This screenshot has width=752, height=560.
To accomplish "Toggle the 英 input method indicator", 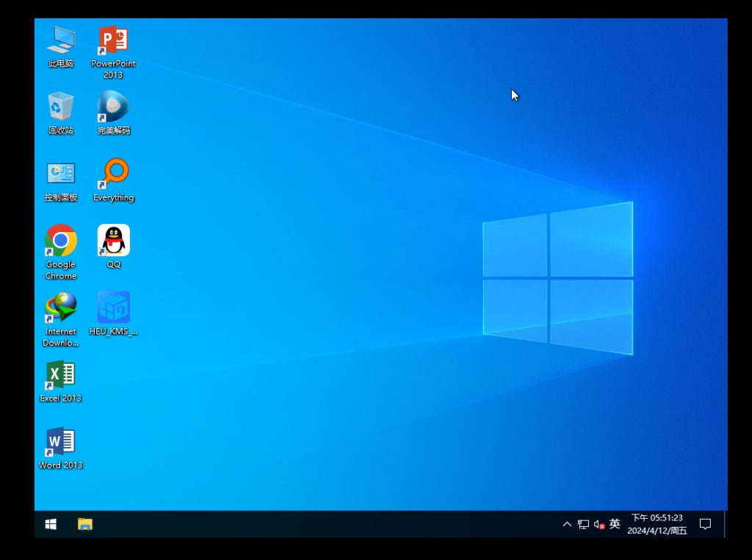I will [x=615, y=524].
